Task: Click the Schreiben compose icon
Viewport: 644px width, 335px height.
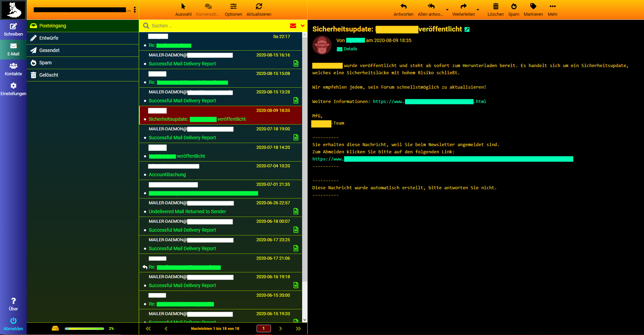Action: (13, 27)
